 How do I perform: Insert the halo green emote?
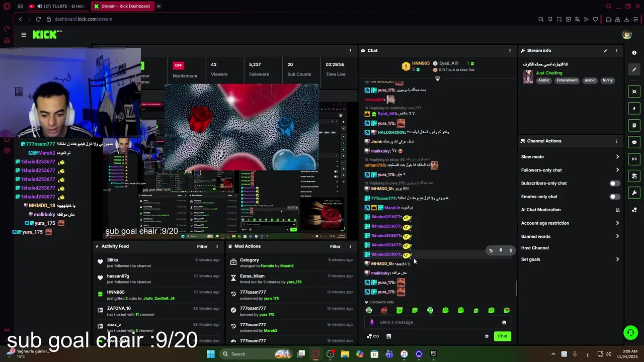(399, 311)
